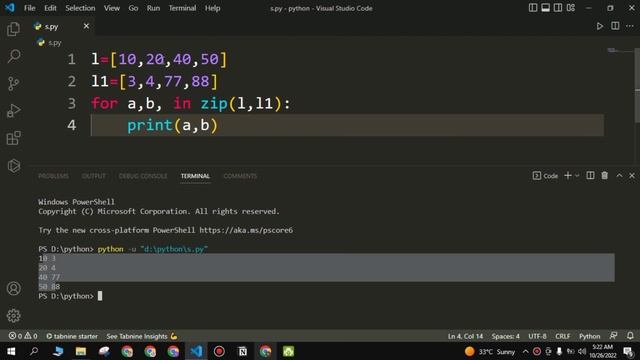The image size is (640, 360).
Task: Kill terminal with trash icon
Action: (x=604, y=176)
